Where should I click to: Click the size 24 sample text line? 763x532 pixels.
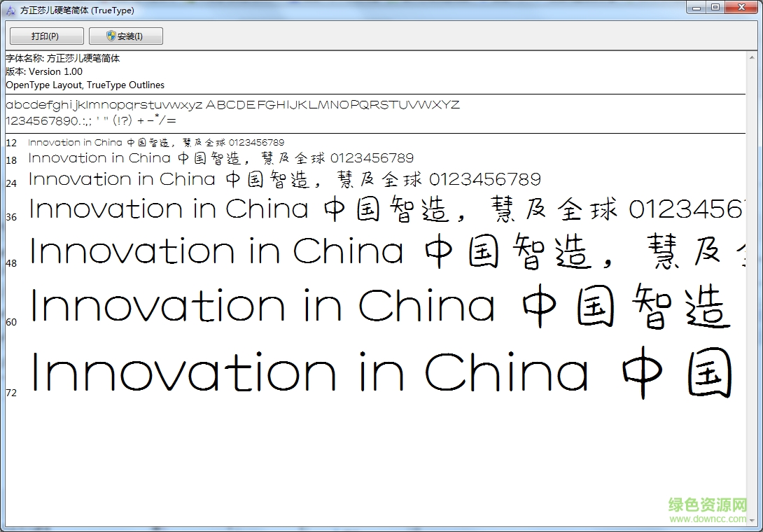tap(285, 179)
